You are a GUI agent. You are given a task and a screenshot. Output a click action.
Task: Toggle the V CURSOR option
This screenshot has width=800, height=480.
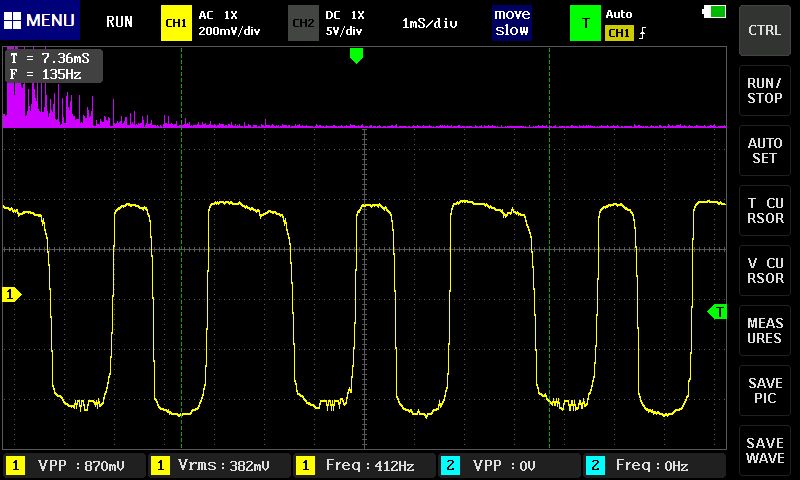tap(765, 270)
